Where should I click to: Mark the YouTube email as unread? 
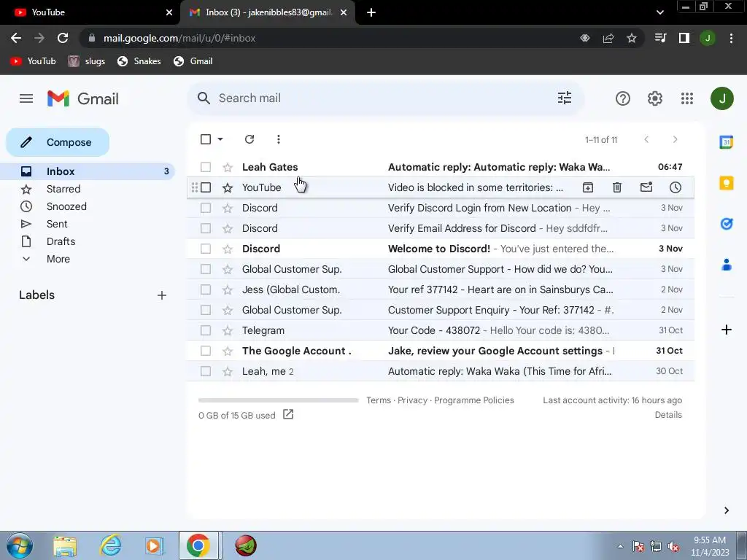point(646,187)
